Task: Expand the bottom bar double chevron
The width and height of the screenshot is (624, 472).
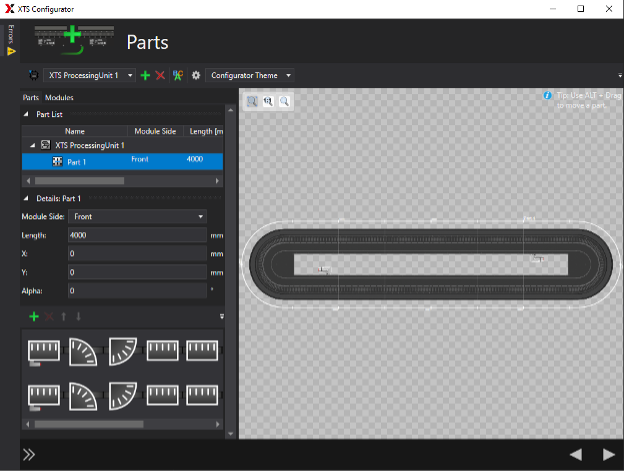Action: tap(29, 454)
